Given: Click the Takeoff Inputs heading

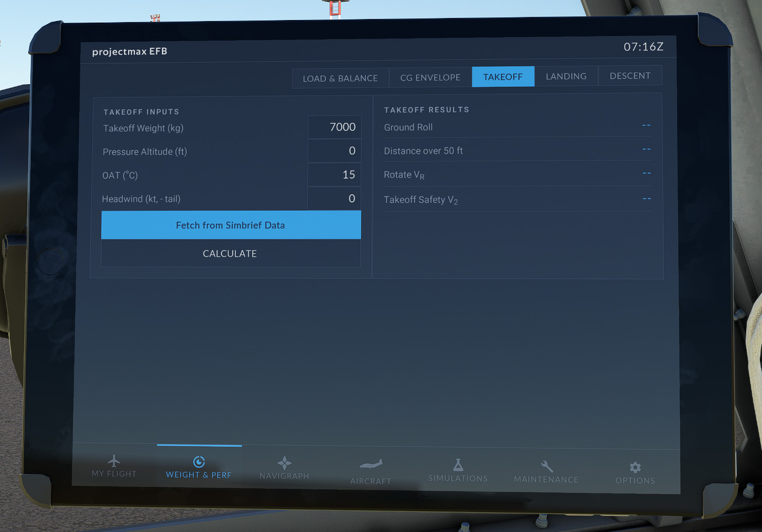Looking at the screenshot, I should click(x=141, y=112).
